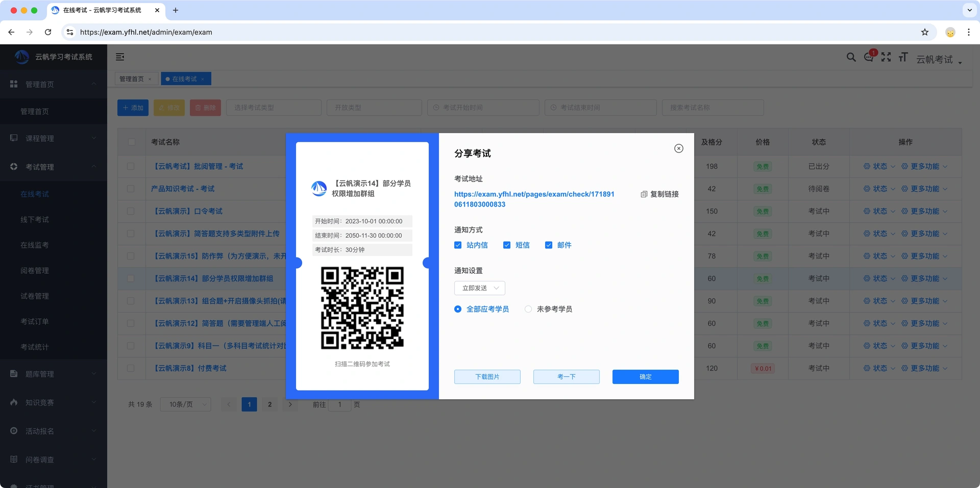
Task: Reload the page in the browser
Action: [48, 32]
